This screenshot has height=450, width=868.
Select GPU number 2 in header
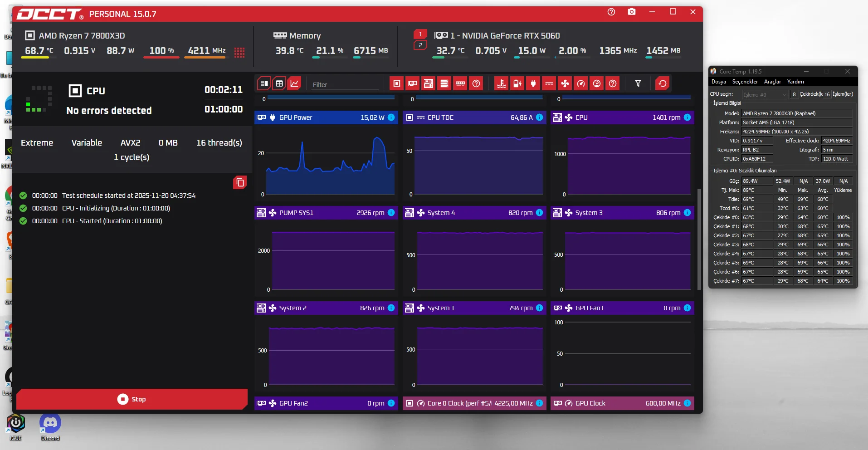click(x=420, y=45)
